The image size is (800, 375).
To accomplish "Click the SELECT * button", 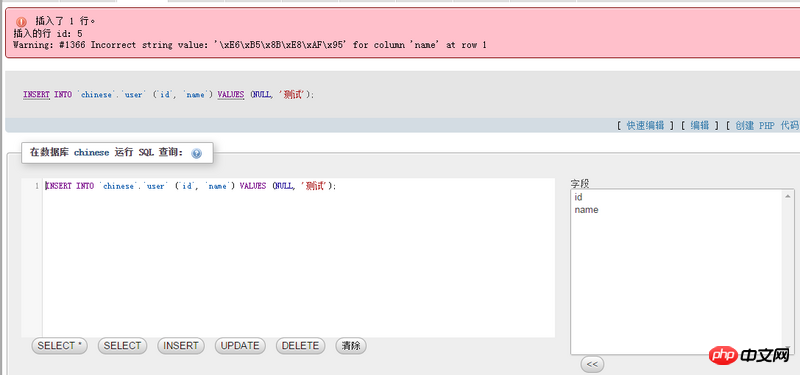I will 59,345.
